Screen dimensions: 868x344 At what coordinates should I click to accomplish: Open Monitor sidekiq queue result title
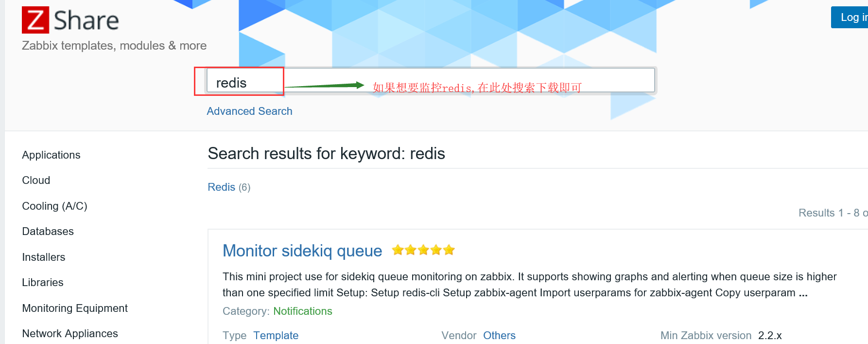302,251
